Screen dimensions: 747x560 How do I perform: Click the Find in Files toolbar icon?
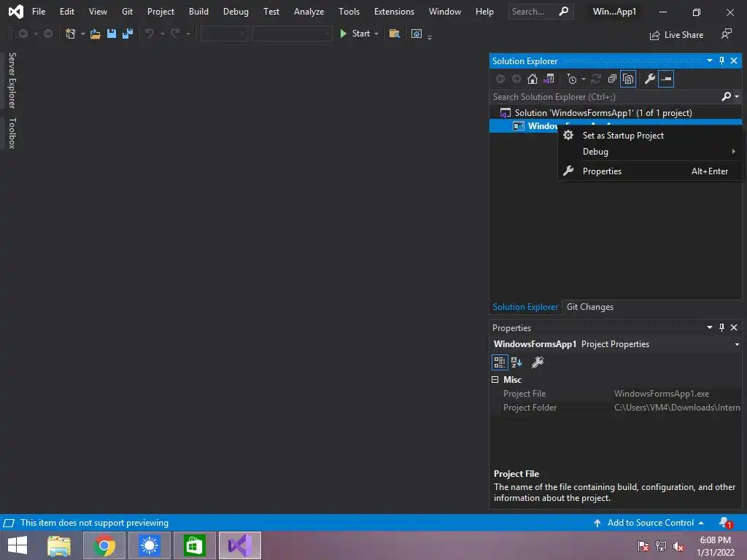[395, 34]
